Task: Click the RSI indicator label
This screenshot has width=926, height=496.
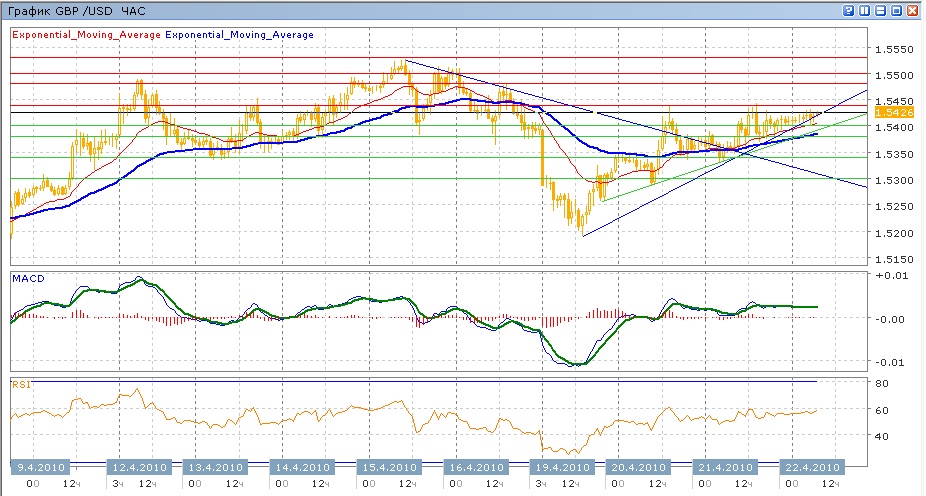Action: (x=20, y=384)
